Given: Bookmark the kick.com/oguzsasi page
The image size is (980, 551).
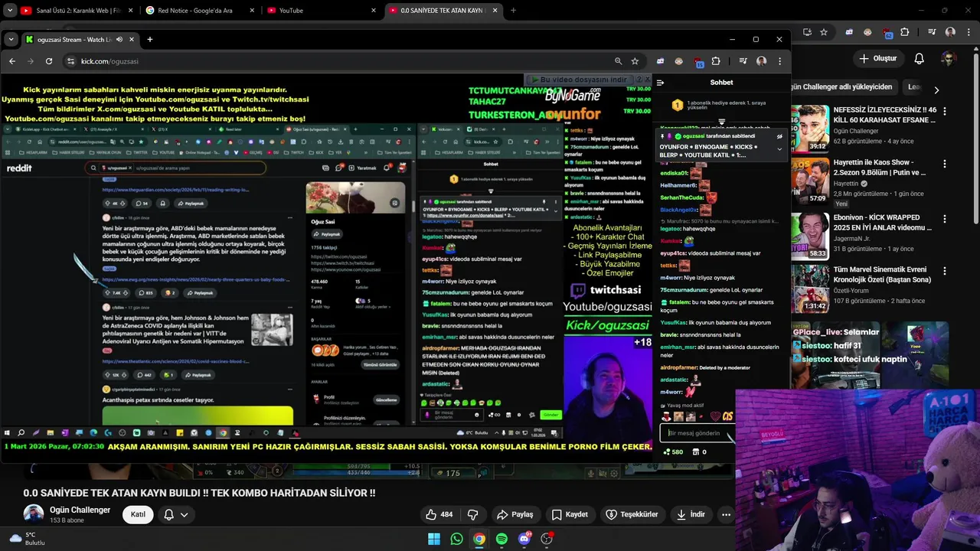Looking at the screenshot, I should click(635, 61).
